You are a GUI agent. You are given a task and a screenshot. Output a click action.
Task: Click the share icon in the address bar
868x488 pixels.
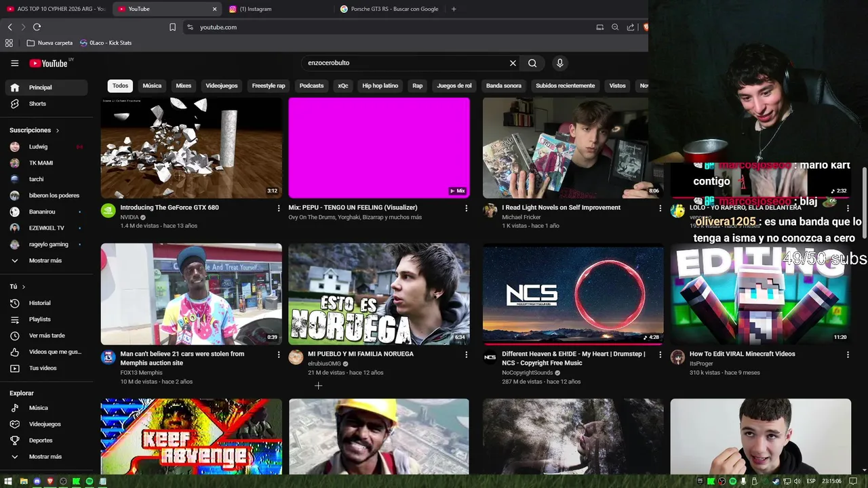pos(631,27)
